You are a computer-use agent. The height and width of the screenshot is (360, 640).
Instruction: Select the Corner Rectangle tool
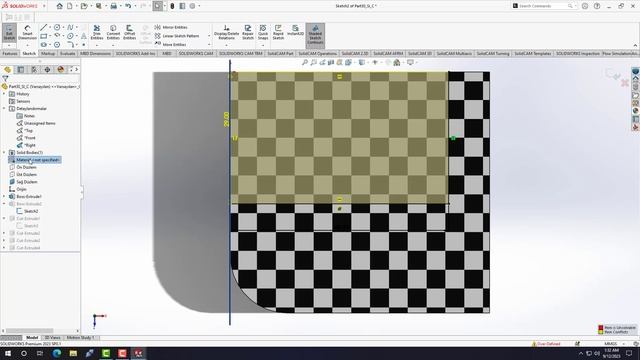point(44,36)
